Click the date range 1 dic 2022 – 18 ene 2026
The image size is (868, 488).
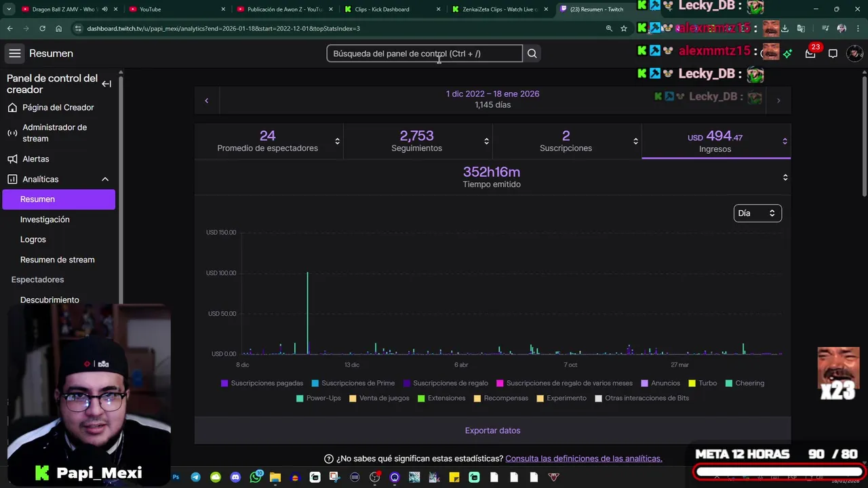(492, 94)
